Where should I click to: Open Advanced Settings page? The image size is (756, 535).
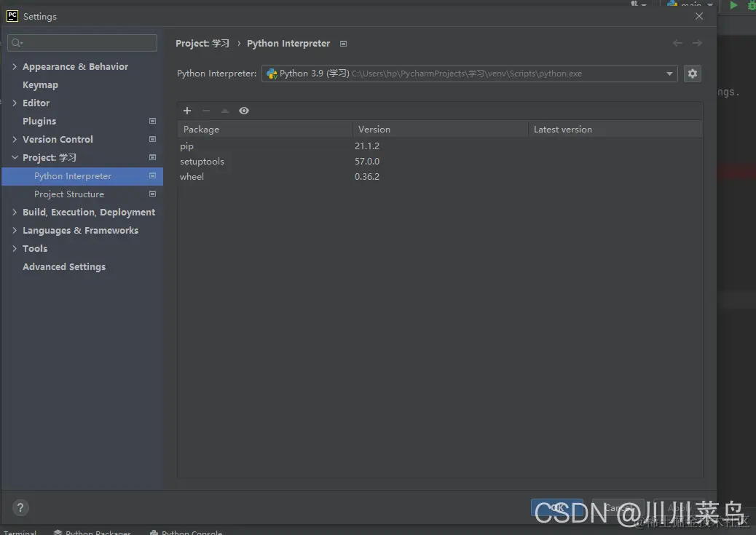click(x=64, y=267)
